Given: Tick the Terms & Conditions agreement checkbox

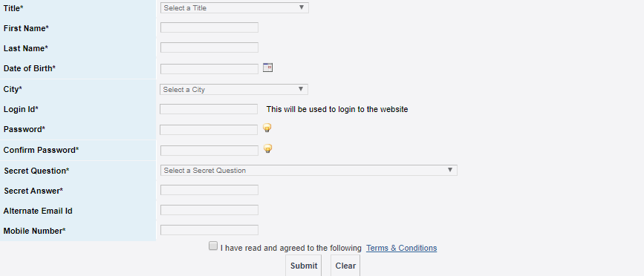Looking at the screenshot, I should (x=212, y=246).
